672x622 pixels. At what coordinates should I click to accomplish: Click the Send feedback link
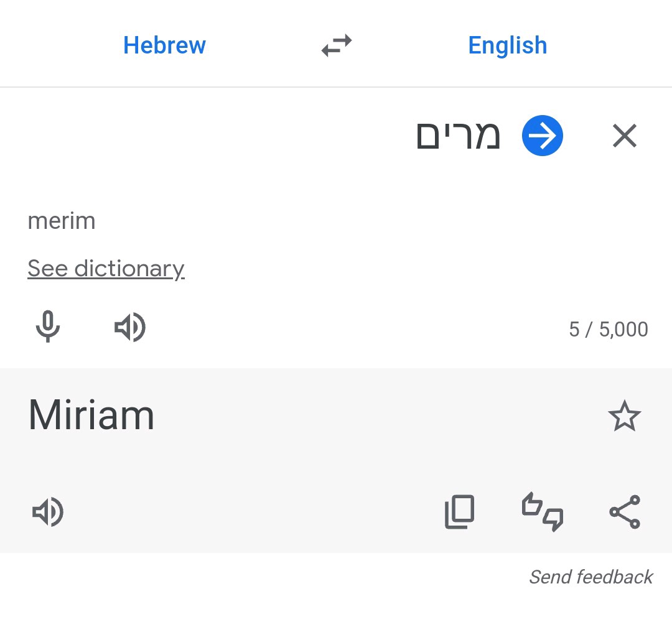click(x=590, y=577)
